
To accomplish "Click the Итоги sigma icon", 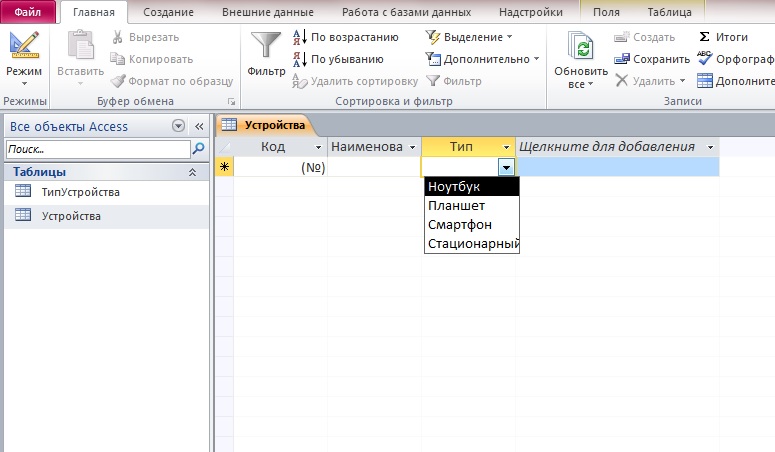I will point(705,37).
